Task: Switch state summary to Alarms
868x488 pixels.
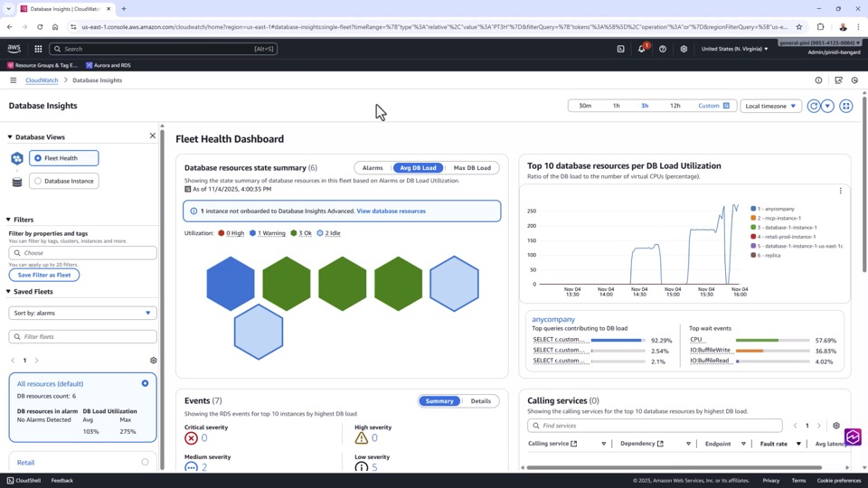Action: [373, 168]
